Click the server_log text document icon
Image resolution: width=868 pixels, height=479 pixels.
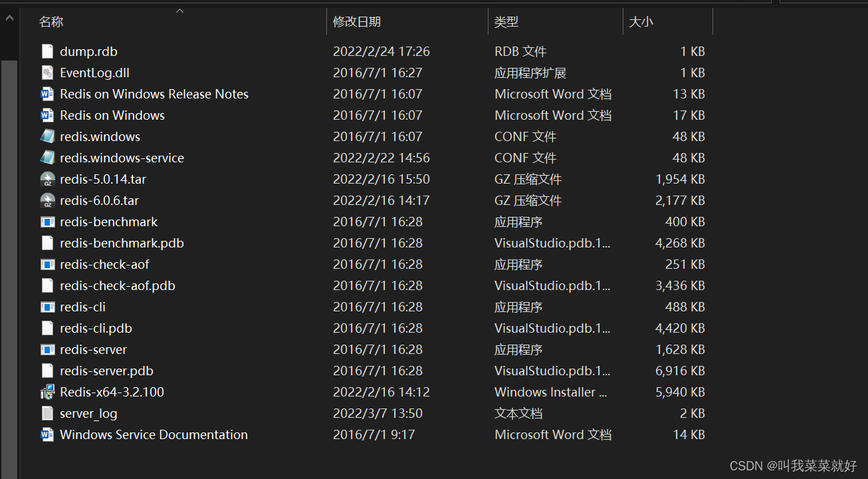[x=47, y=413]
